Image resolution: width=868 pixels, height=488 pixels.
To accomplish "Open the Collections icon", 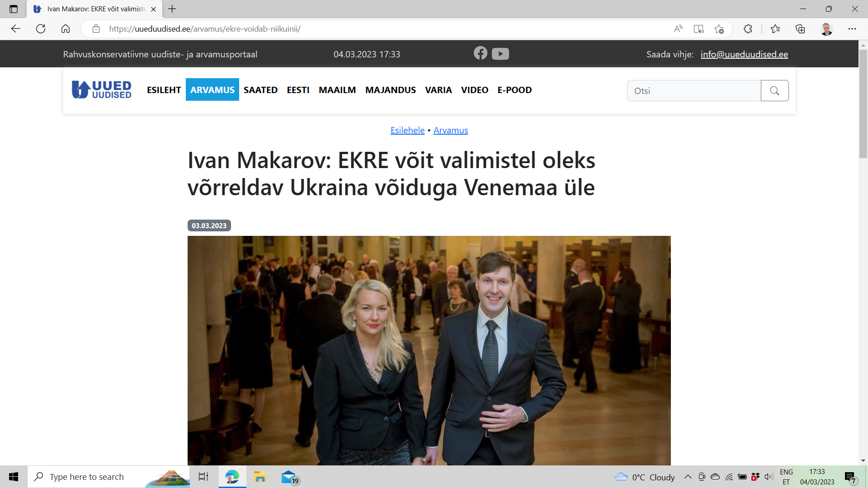I will pyautogui.click(x=800, y=29).
